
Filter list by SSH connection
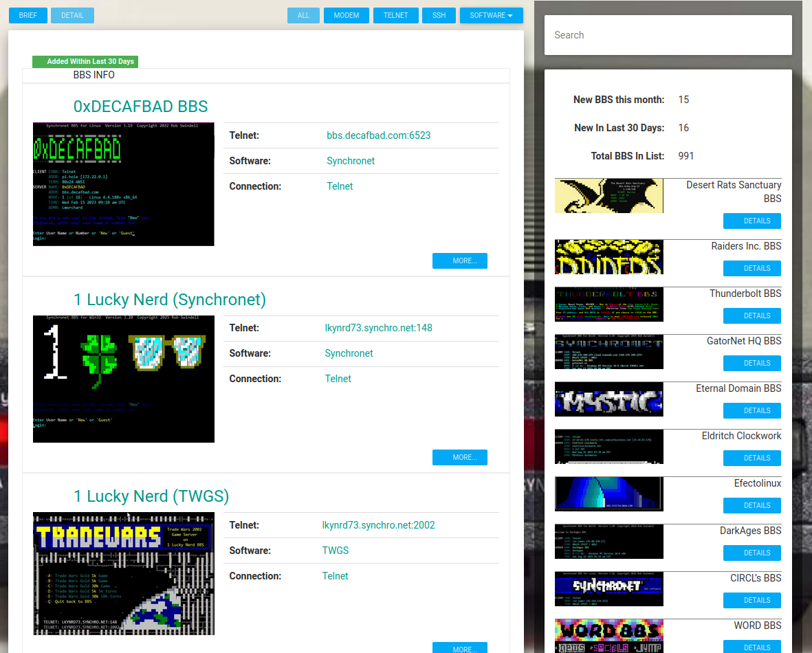(439, 16)
